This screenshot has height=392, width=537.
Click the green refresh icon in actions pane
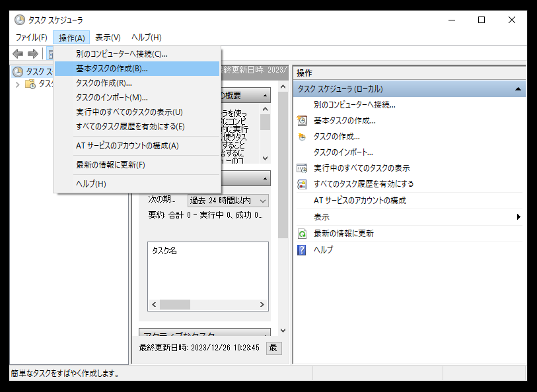pos(303,234)
